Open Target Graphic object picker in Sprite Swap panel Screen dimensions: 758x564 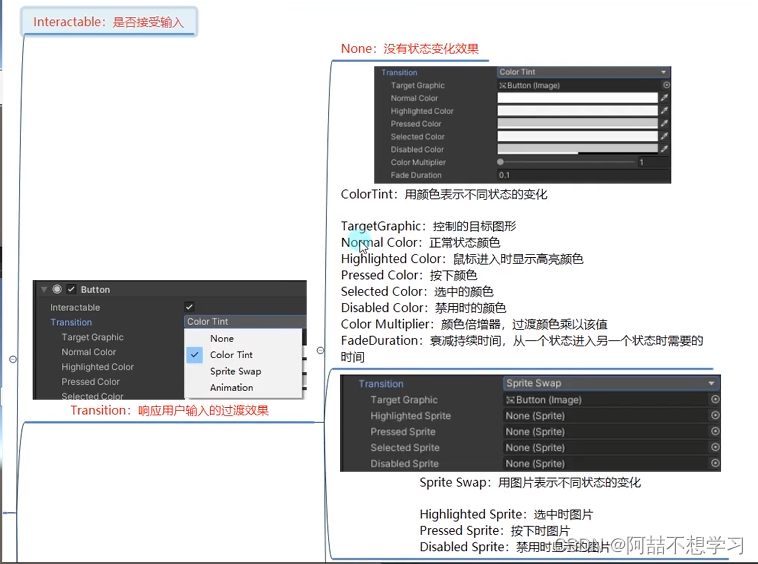point(715,399)
